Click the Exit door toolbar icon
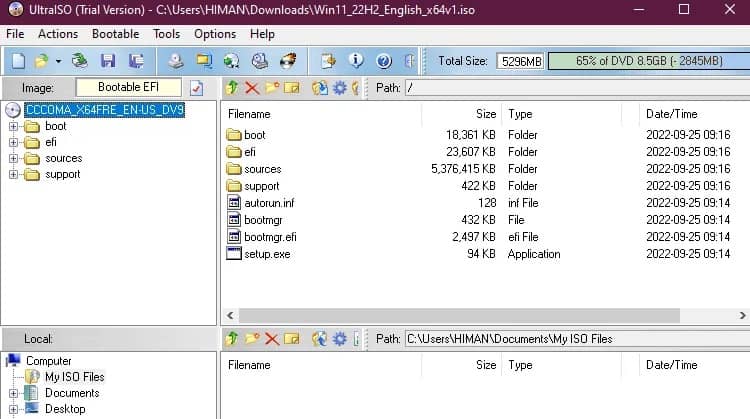The image size is (750, 419). (x=409, y=61)
